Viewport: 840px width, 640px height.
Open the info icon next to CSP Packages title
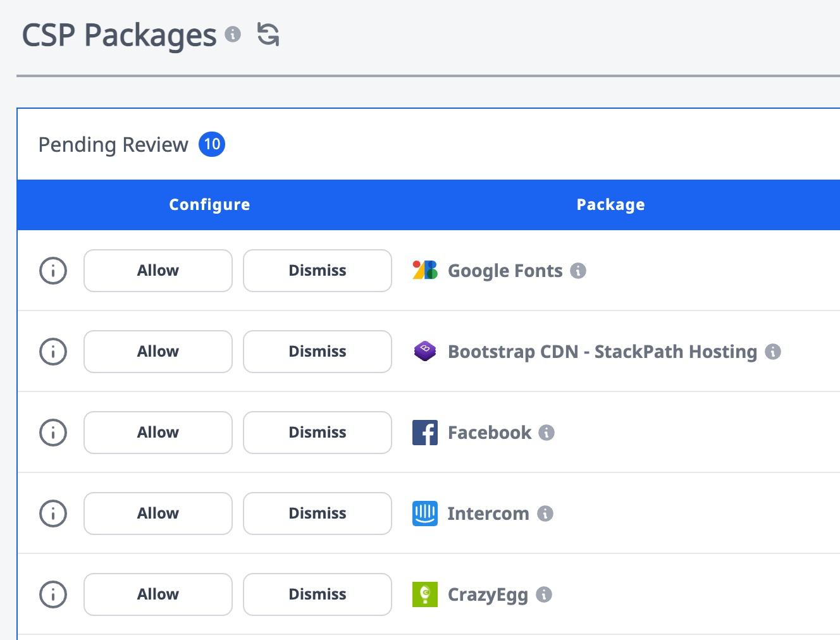coord(233,34)
